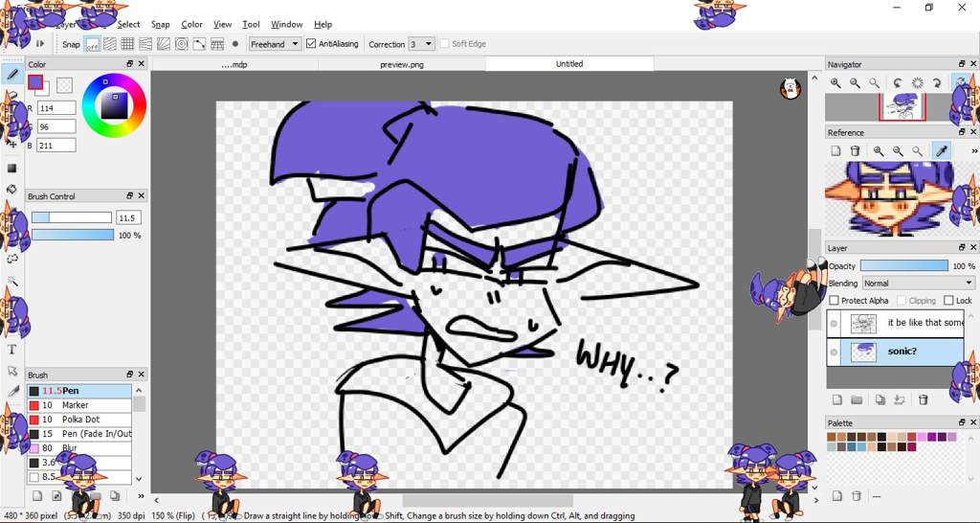The width and height of the screenshot is (980, 523).
Task: Toggle the AntiAliasing checkbox
Action: pos(311,44)
